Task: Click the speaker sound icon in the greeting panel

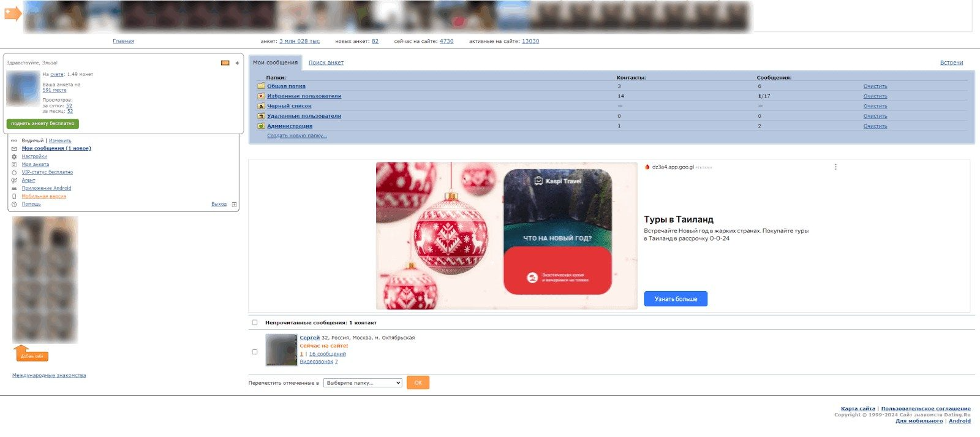Action: (237, 63)
